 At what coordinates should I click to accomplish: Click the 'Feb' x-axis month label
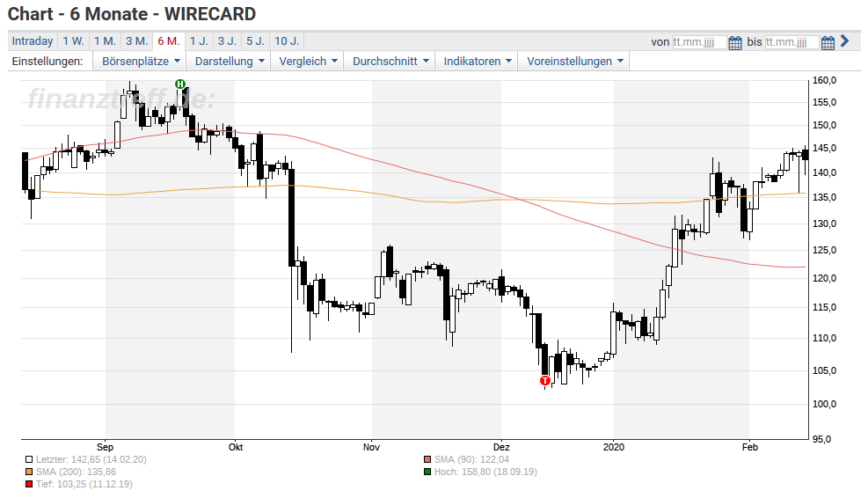click(x=749, y=447)
